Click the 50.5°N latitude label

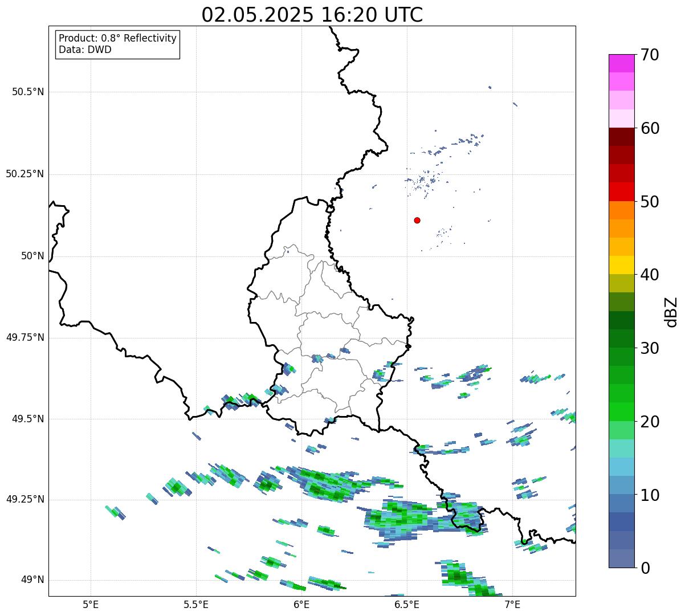28,92
